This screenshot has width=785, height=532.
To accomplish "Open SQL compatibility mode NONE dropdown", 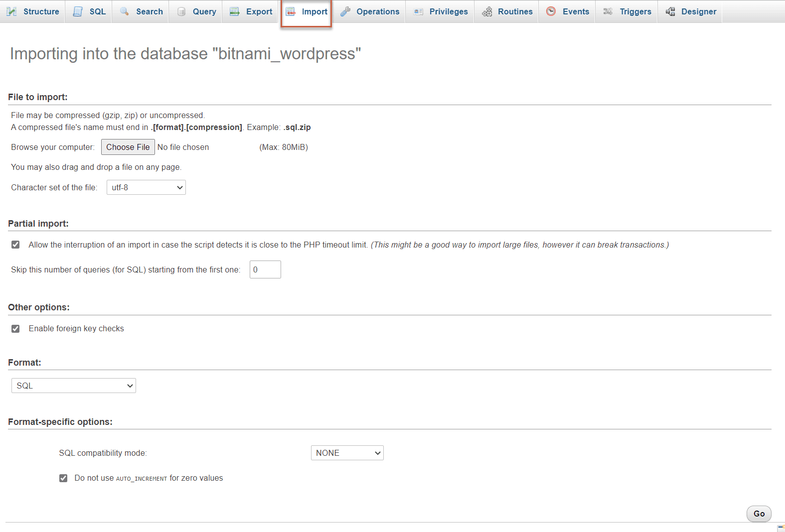I will [x=347, y=453].
